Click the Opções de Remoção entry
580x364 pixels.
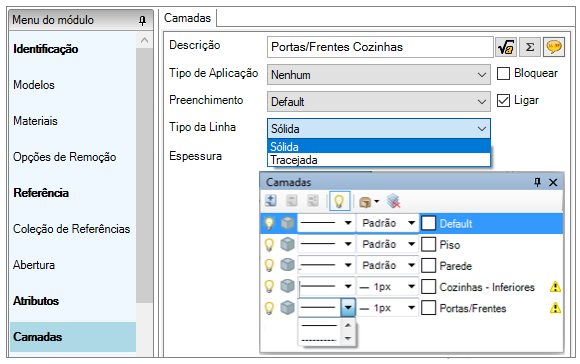pyautogui.click(x=65, y=157)
